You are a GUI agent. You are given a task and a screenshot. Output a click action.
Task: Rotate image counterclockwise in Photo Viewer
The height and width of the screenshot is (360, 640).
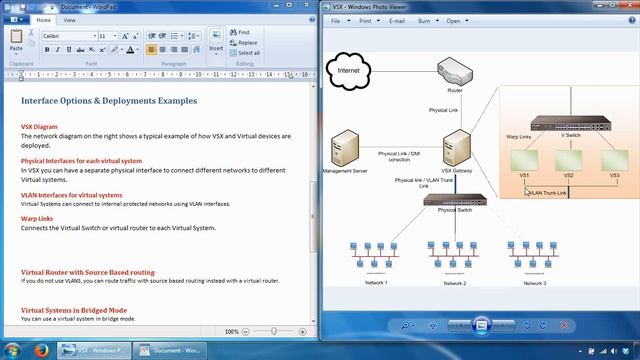coord(527,325)
